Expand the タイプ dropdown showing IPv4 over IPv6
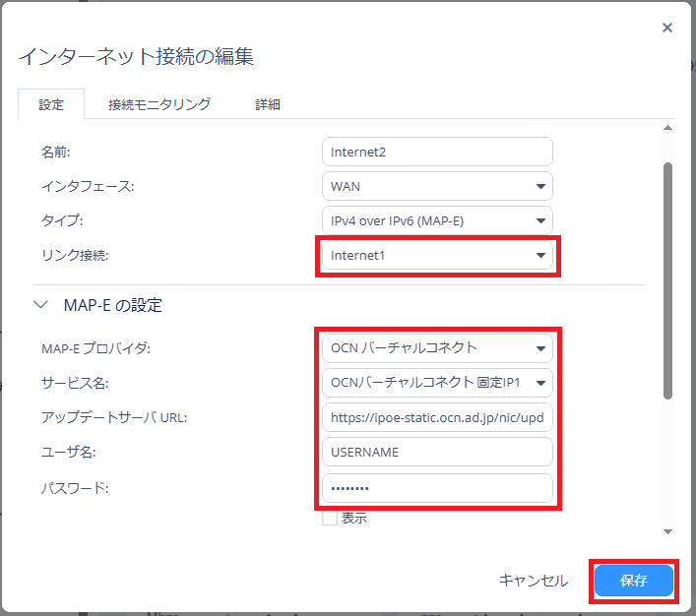This screenshot has height=616, width=696. (437, 220)
